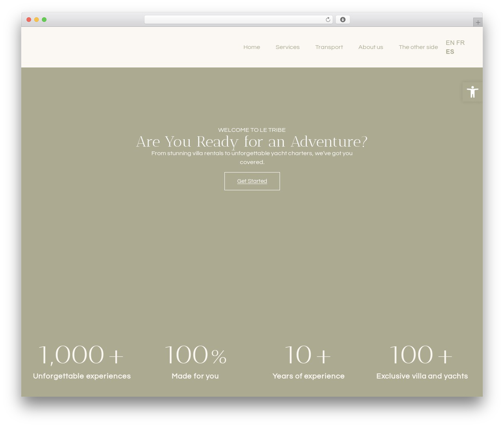504x427 pixels.
Task: Switch site language to EN
Action: [x=450, y=43]
